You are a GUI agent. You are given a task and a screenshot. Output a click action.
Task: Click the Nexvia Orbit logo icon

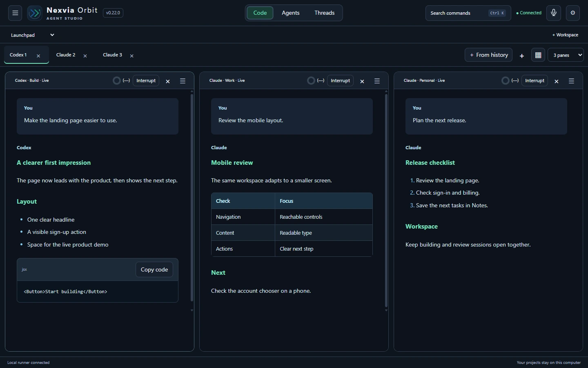[x=35, y=13]
